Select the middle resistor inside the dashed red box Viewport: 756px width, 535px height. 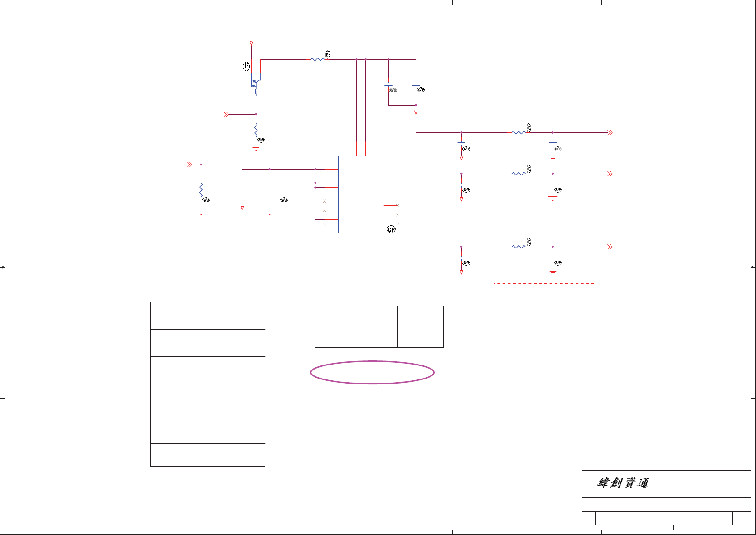[x=519, y=174]
